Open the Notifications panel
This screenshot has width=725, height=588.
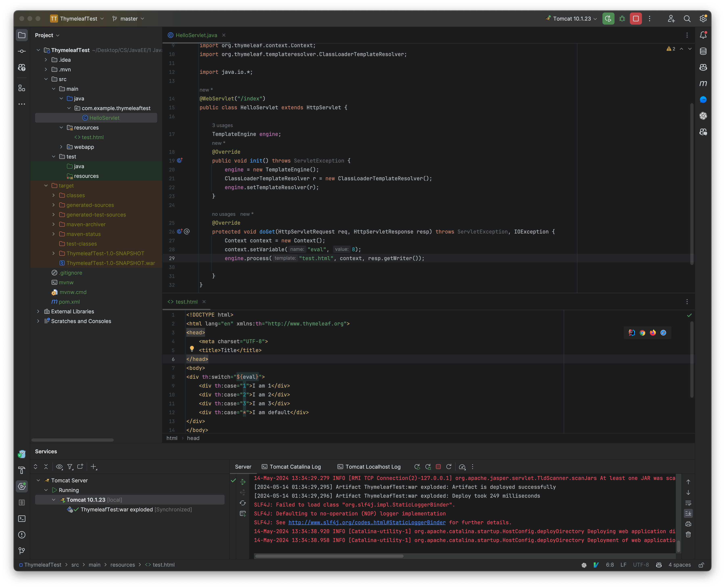tap(703, 34)
